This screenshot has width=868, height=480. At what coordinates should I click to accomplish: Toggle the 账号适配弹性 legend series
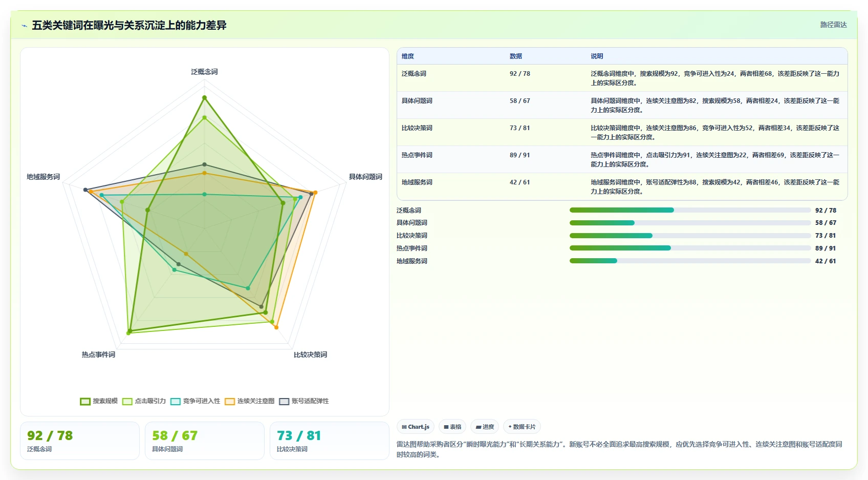point(304,401)
